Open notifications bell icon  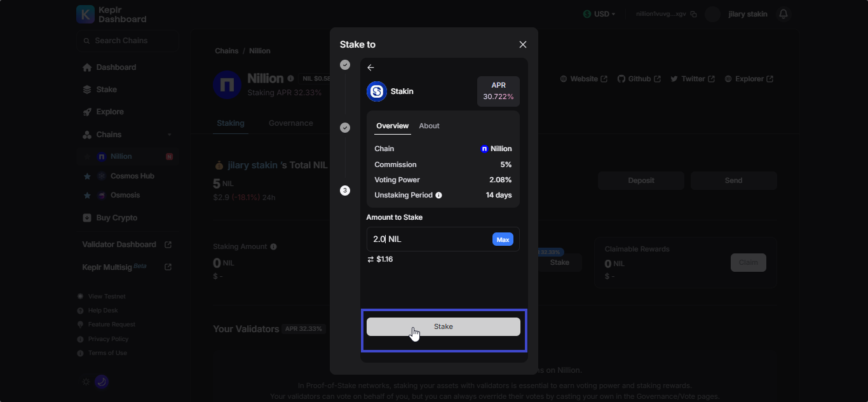click(783, 14)
